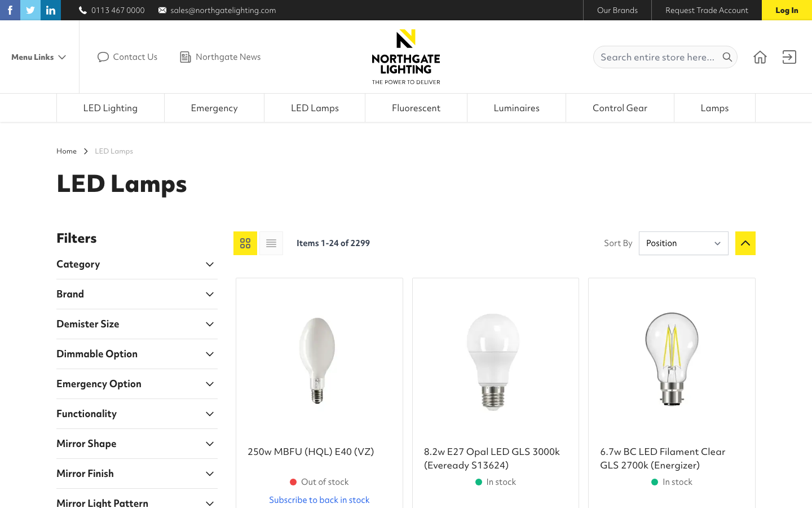Open the Lamps menu
812x508 pixels.
point(714,108)
